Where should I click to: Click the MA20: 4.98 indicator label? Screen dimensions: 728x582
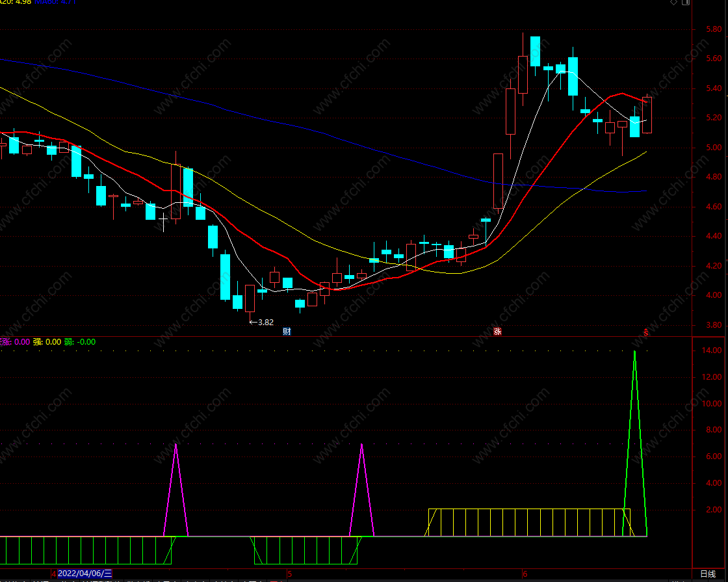pyautogui.click(x=16, y=2)
